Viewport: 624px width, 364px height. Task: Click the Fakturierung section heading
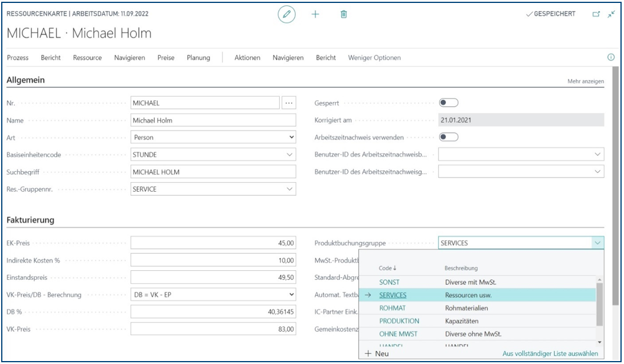point(30,220)
